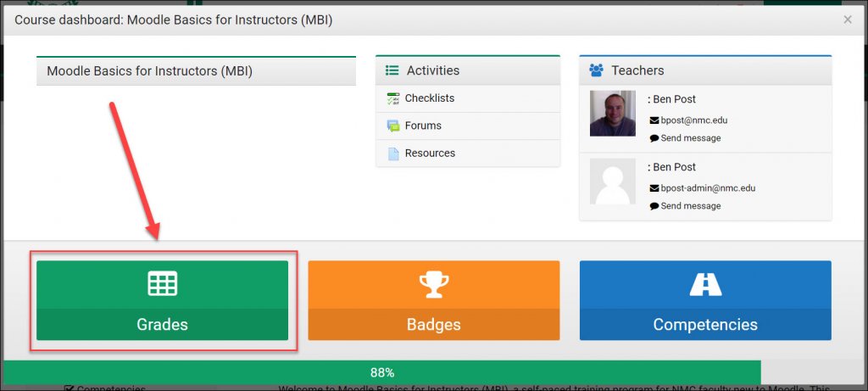Click the Teachers group icon
The image size is (868, 391).
[596, 70]
